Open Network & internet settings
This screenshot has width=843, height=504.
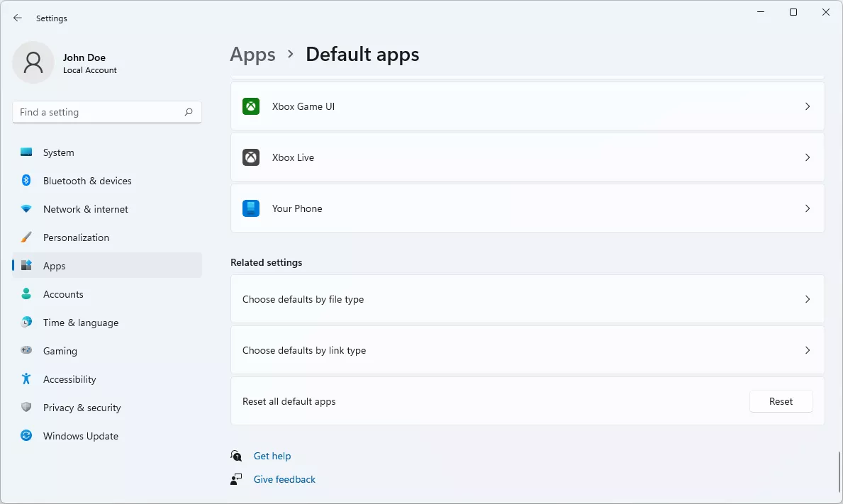click(x=107, y=209)
